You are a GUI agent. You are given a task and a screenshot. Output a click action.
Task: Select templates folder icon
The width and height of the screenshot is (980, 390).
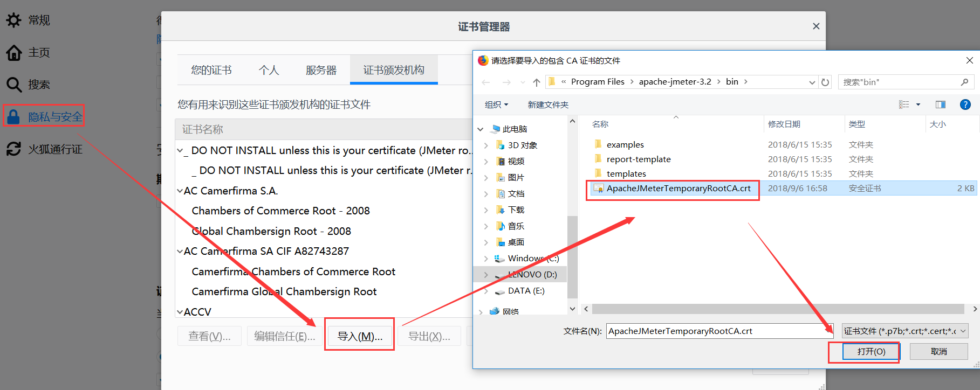pyautogui.click(x=598, y=173)
